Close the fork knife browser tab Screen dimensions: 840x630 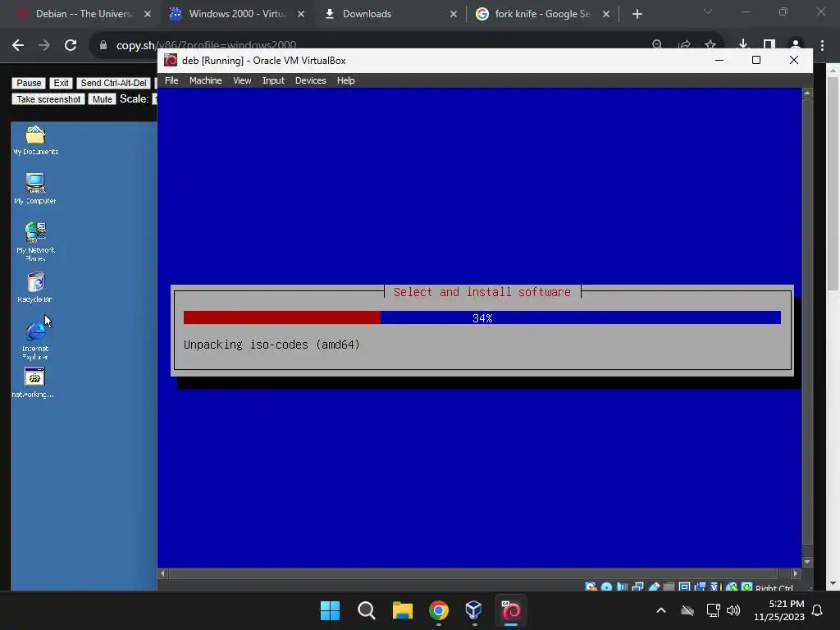606,14
